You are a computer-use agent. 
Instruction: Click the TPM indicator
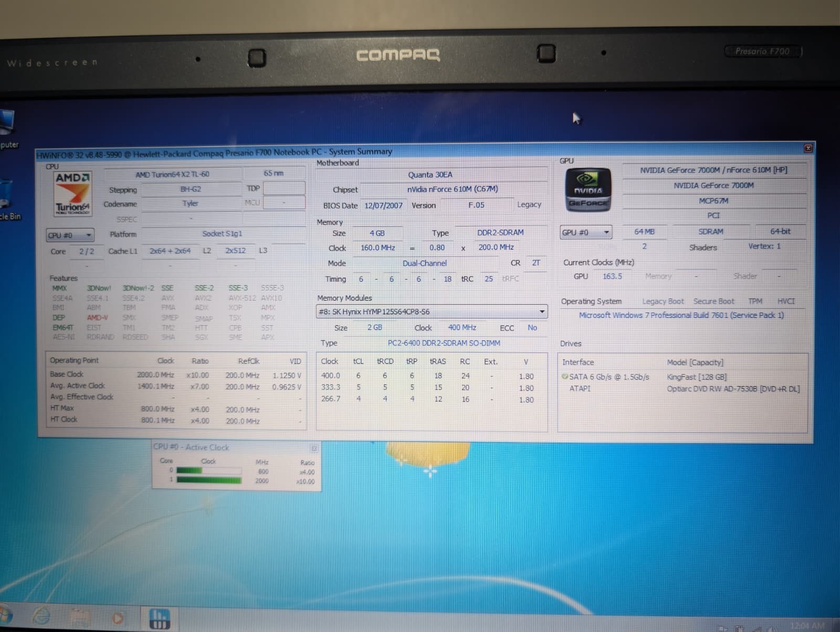[x=755, y=301]
